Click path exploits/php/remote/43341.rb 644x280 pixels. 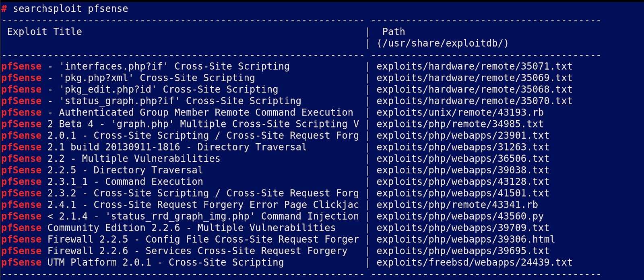tap(457, 205)
